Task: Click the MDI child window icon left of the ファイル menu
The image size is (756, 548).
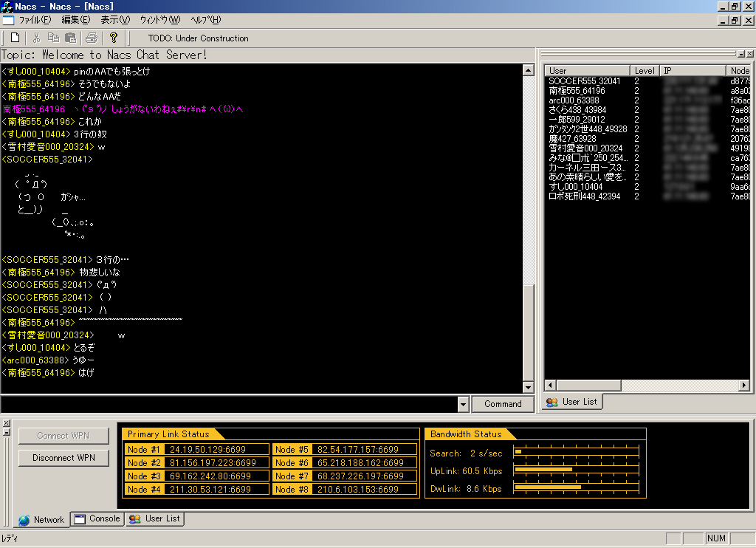Action: [x=7, y=20]
